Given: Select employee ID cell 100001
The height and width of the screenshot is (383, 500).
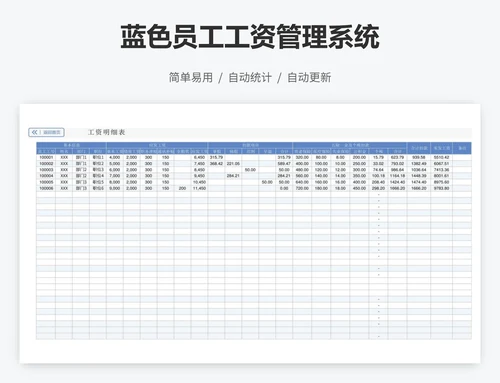Looking at the screenshot, I should tap(46, 157).
